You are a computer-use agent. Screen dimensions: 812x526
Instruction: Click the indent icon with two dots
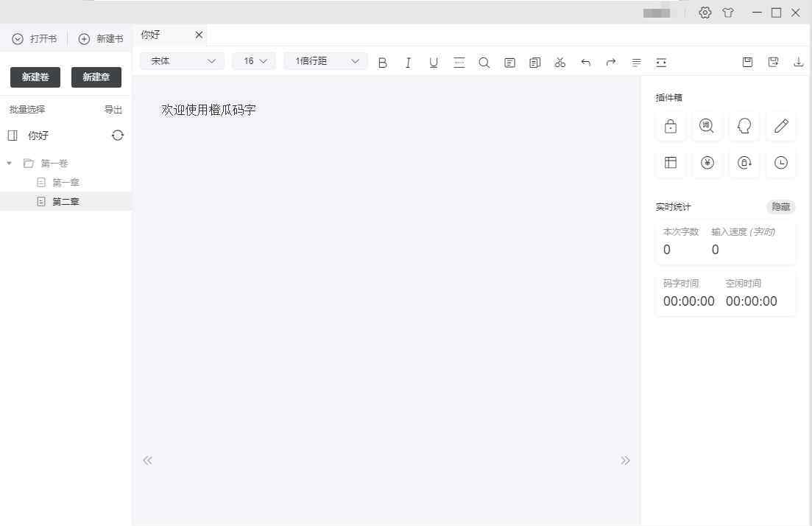[661, 63]
